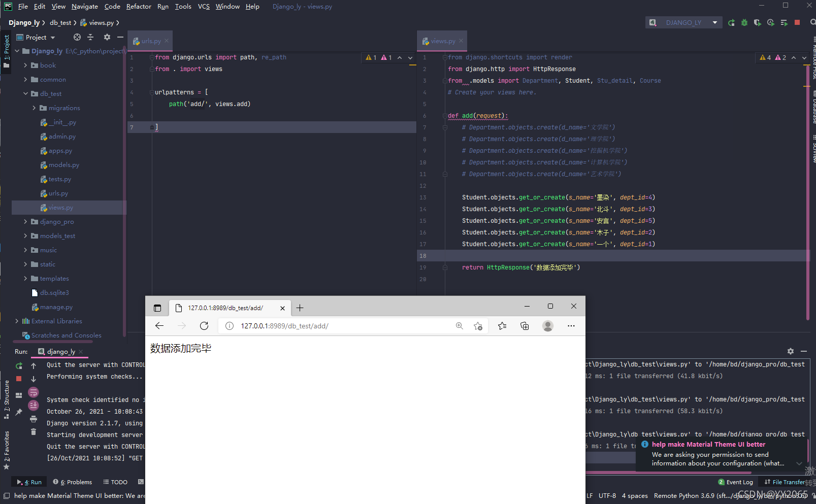Toggle the 1: Project side tool window
816x504 pixels.
pos(6,51)
